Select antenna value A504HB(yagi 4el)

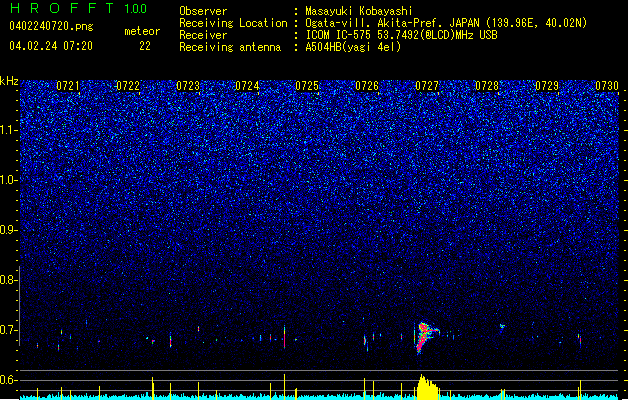(x=353, y=47)
